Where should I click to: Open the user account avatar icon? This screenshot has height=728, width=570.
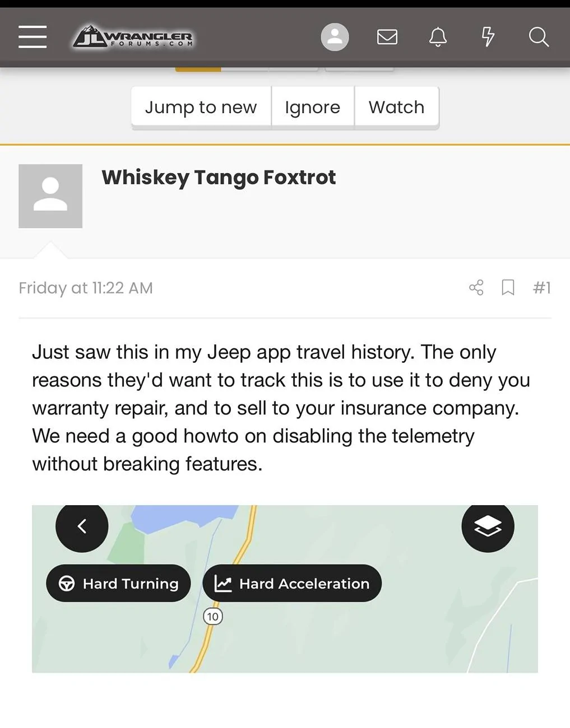(335, 37)
